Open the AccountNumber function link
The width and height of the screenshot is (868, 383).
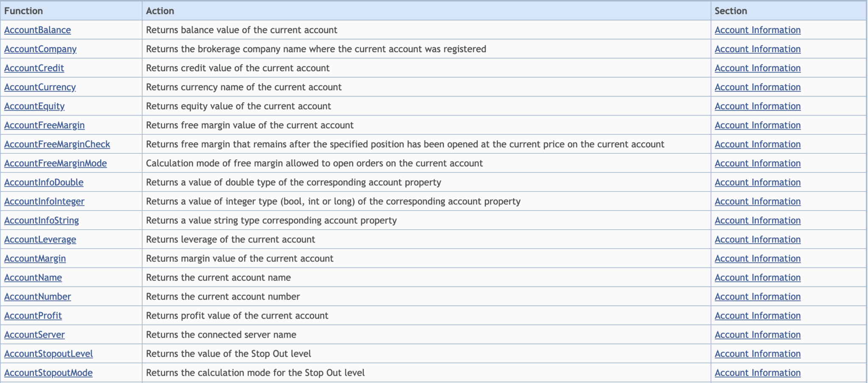point(37,297)
